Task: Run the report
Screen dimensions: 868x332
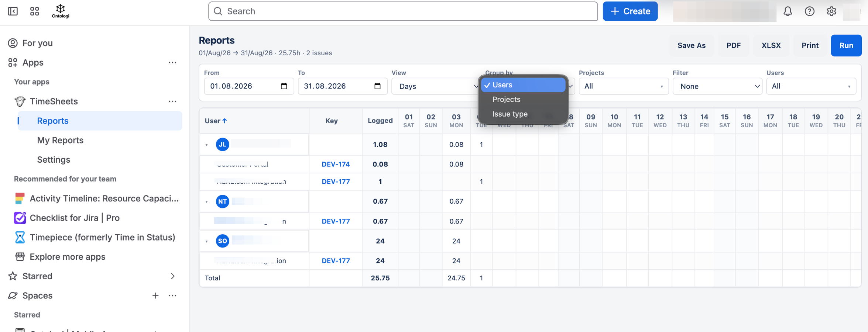Action: 846,45
